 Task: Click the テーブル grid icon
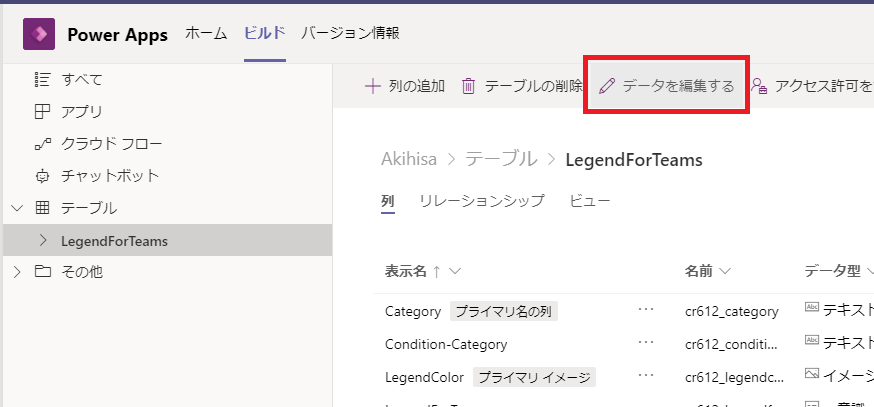tap(42, 209)
